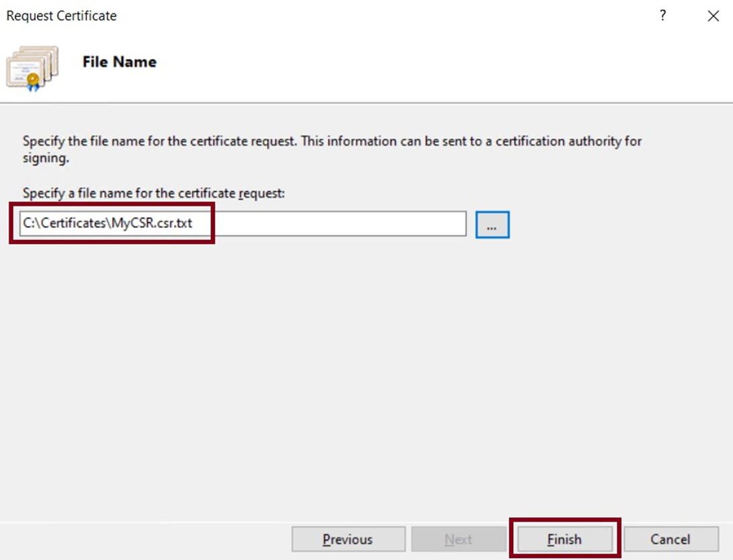The image size is (733, 560).
Task: Click the "C:\Certificates" portion of the path
Action: coord(64,224)
